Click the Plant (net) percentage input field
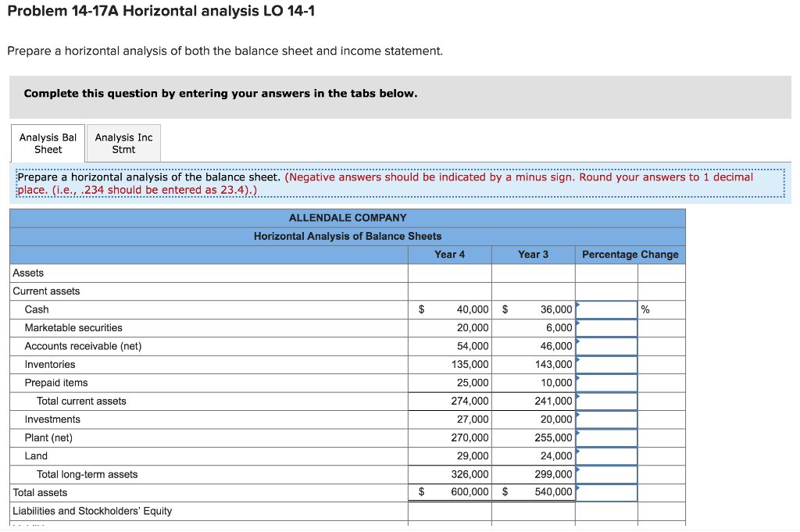800x532 pixels. coord(606,437)
